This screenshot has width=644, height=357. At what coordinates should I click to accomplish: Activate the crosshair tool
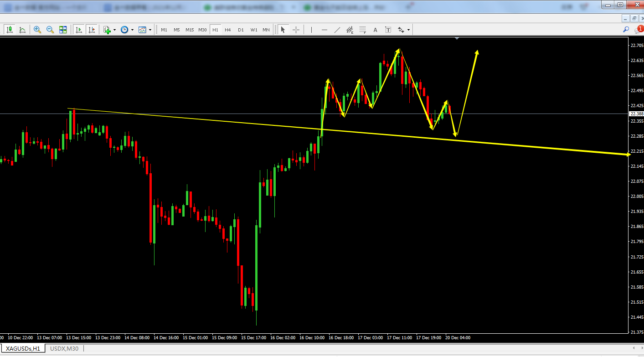[296, 30]
